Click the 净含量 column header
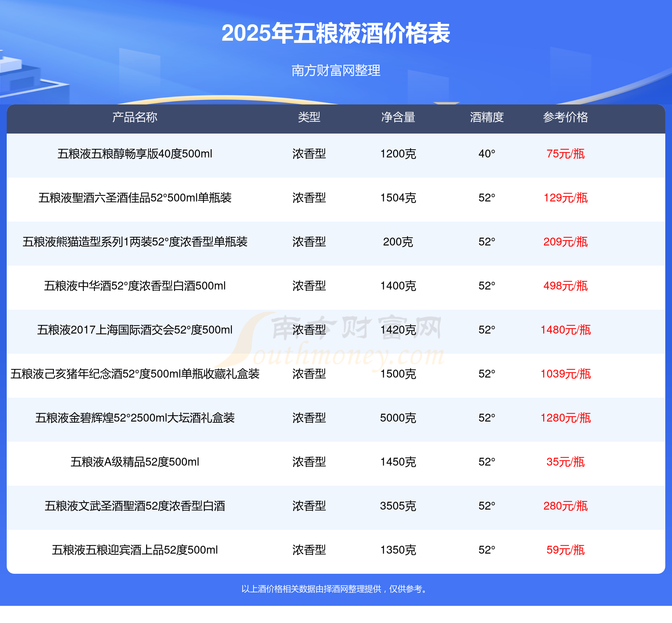Viewport: 672px width, 623px height. (x=398, y=117)
